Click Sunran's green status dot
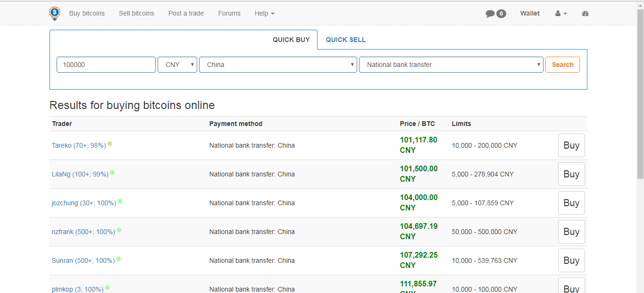 pos(118,259)
